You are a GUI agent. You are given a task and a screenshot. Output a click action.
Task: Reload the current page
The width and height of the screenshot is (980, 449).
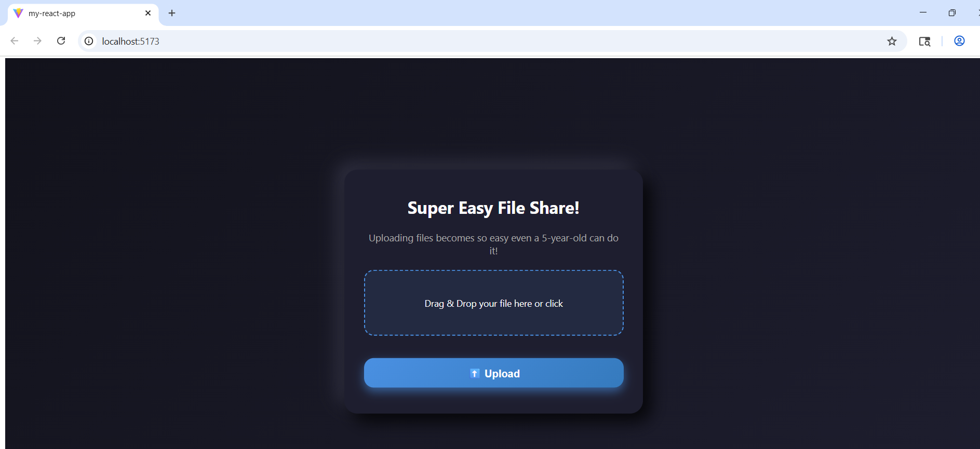[61, 41]
